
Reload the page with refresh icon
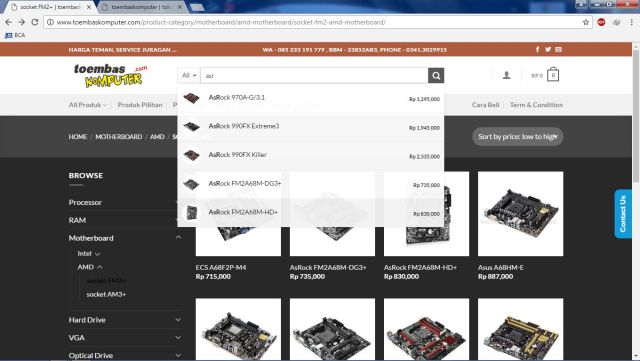(x=35, y=22)
